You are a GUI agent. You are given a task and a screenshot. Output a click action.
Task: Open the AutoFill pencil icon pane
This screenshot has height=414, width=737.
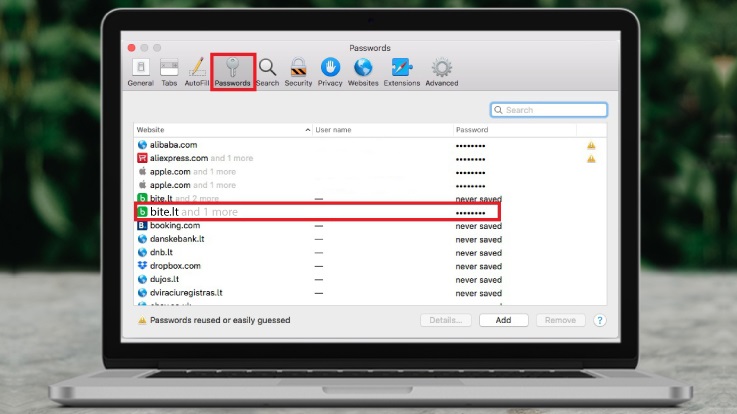click(197, 71)
